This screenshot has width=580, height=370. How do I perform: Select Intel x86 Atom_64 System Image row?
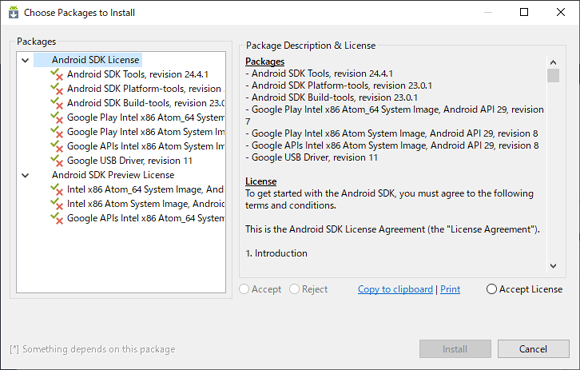pos(145,189)
